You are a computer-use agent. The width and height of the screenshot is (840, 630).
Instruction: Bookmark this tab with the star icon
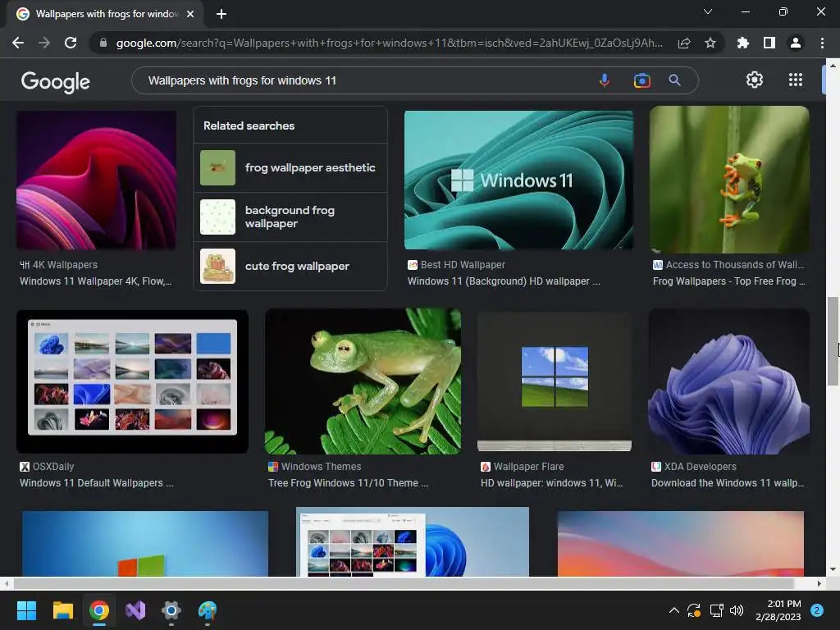[x=710, y=43]
